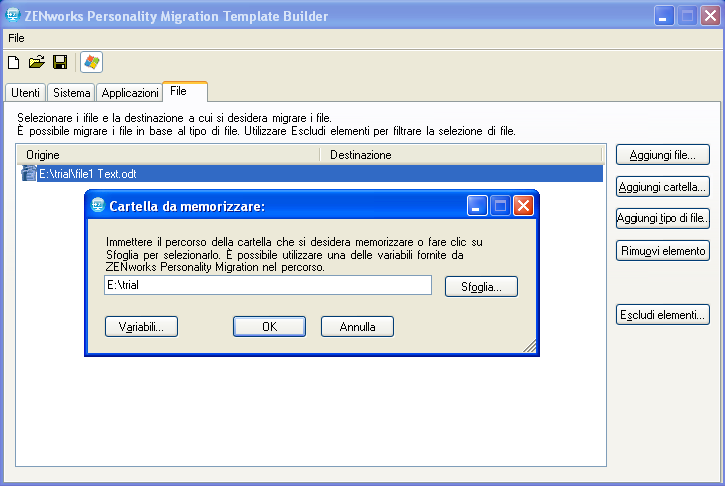Switch to the Sistema tab
The height and width of the screenshot is (486, 725).
pos(72,92)
